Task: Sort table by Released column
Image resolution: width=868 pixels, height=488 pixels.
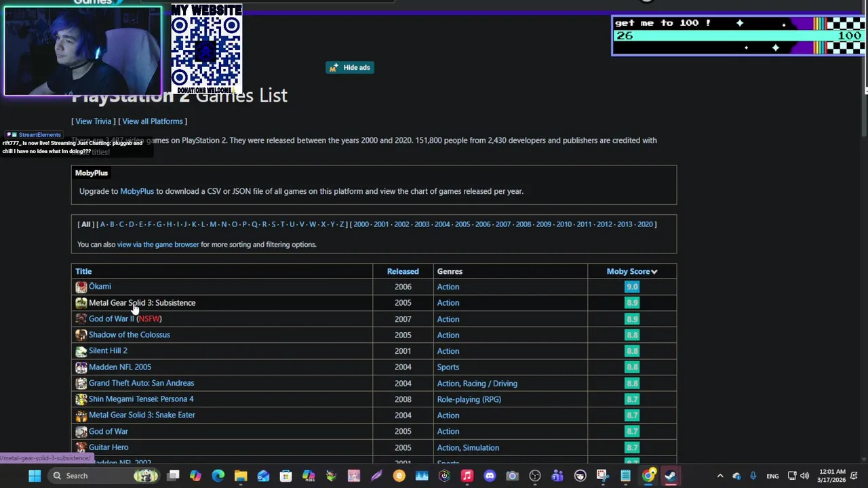Action: click(x=403, y=271)
